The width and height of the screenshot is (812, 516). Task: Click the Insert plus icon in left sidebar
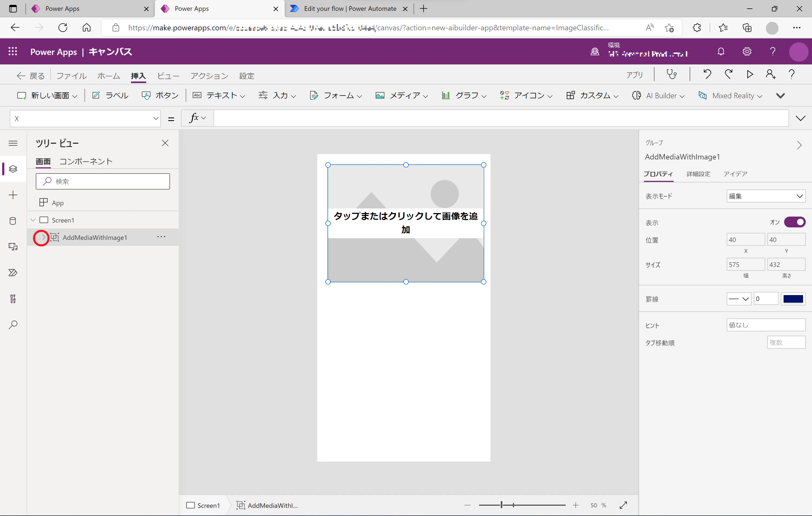point(13,195)
